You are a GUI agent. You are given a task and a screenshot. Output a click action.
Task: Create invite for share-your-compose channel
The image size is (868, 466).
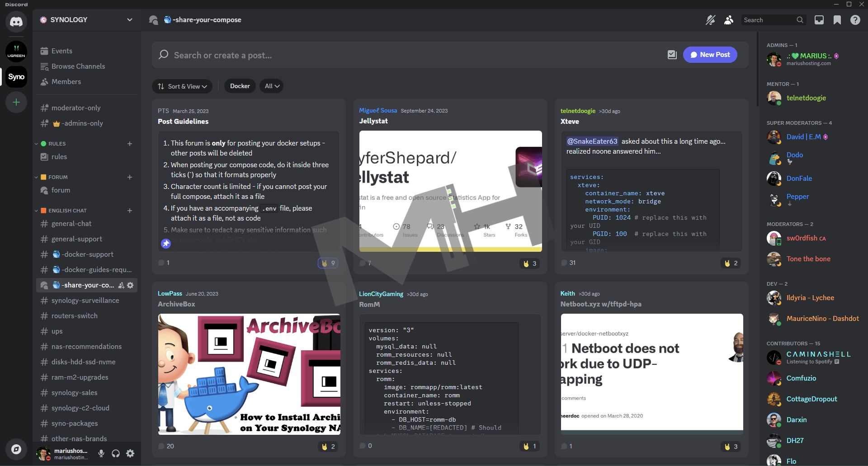click(121, 285)
